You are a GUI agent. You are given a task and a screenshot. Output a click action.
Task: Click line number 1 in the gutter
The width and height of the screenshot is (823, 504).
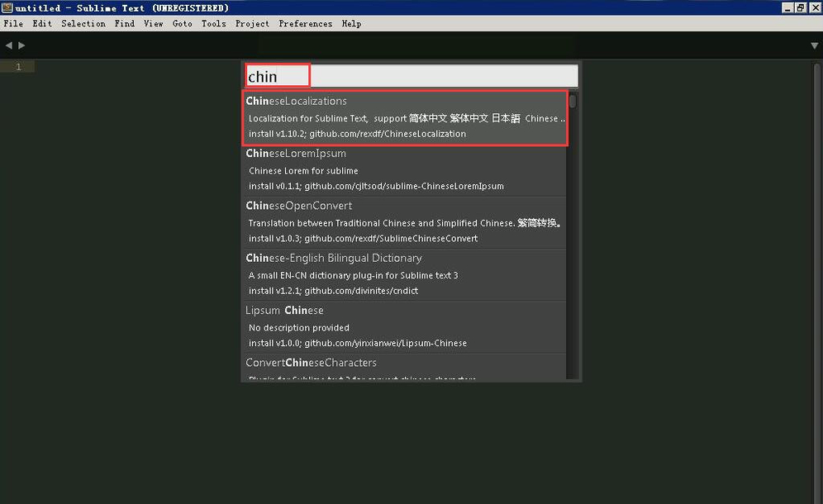pos(18,67)
